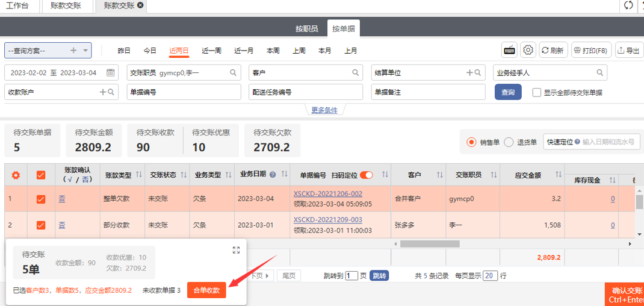Click search icon in 客户 field
The height and width of the screenshot is (306, 644).
pyautogui.click(x=356, y=73)
